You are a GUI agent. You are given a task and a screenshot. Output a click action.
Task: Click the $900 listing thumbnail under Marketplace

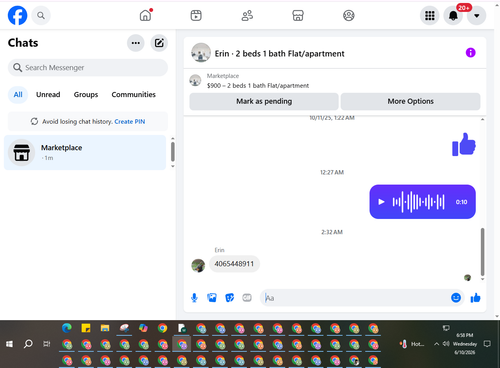[195, 81]
